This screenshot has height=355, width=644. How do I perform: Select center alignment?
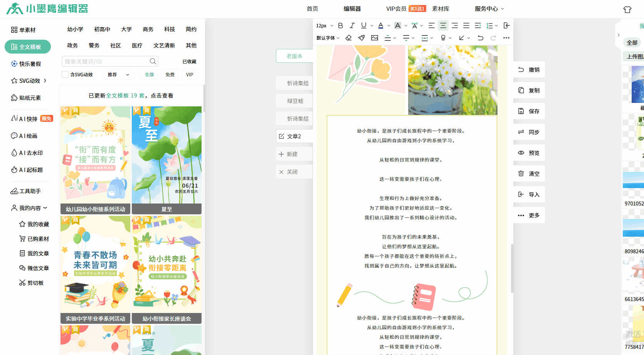point(443,25)
